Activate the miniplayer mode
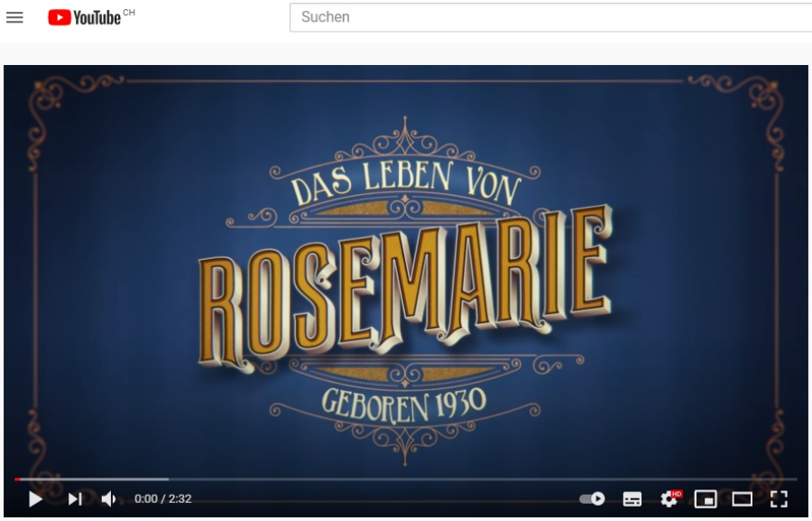Viewport: 812px width, 521px height. (706, 499)
